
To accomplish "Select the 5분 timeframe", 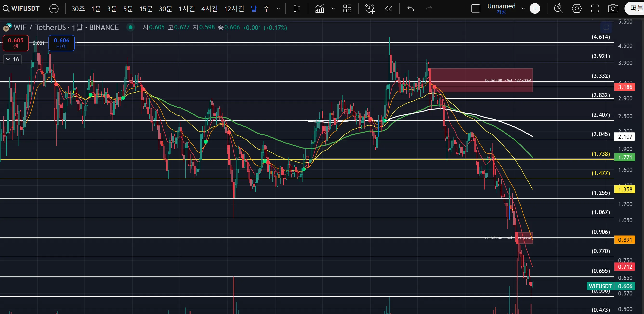I will (x=128, y=9).
